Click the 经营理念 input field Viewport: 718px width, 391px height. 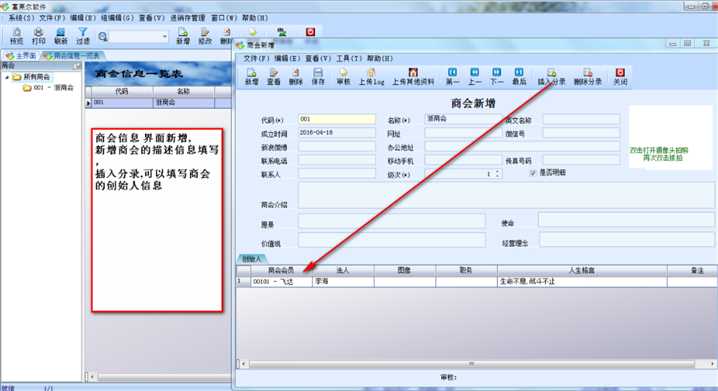[626, 239]
